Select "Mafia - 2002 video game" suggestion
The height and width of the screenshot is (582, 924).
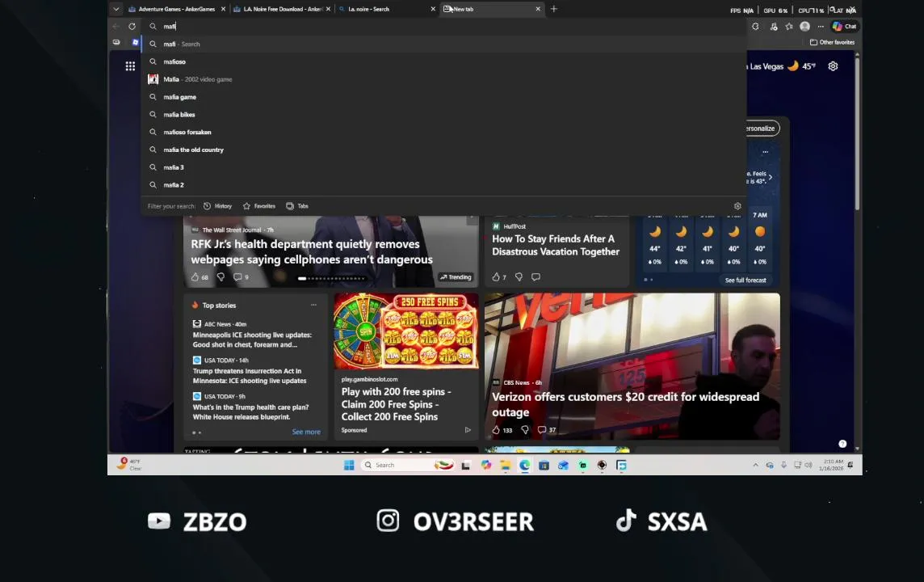[443, 79]
